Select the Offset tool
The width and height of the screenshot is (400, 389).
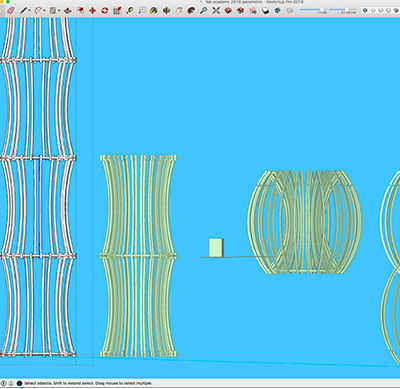80,11
